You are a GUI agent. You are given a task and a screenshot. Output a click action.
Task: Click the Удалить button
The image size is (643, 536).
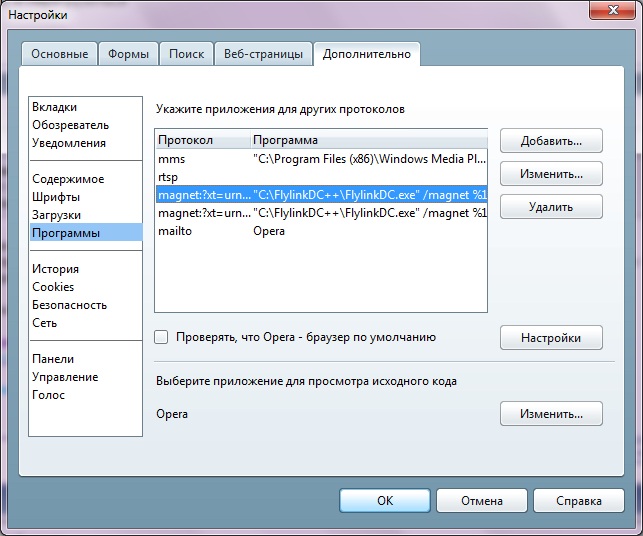551,207
